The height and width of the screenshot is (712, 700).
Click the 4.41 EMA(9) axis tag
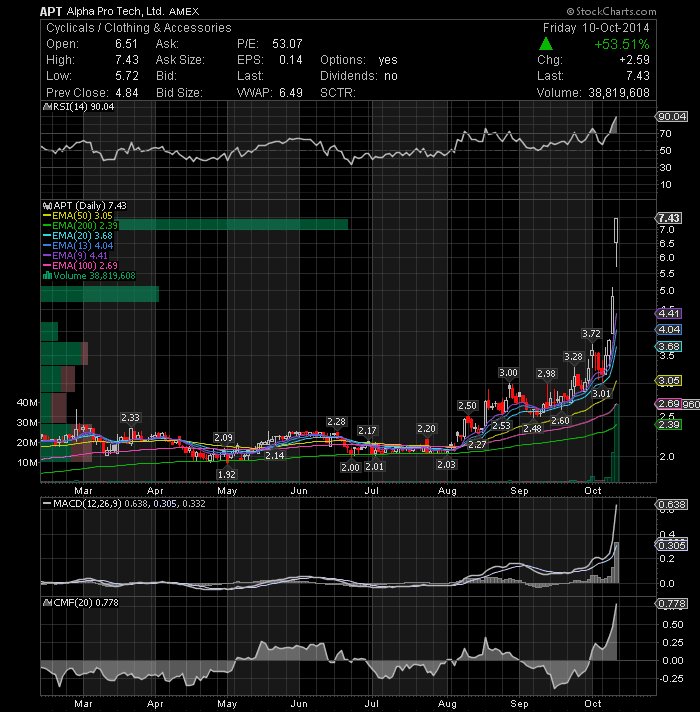pyautogui.click(x=669, y=313)
